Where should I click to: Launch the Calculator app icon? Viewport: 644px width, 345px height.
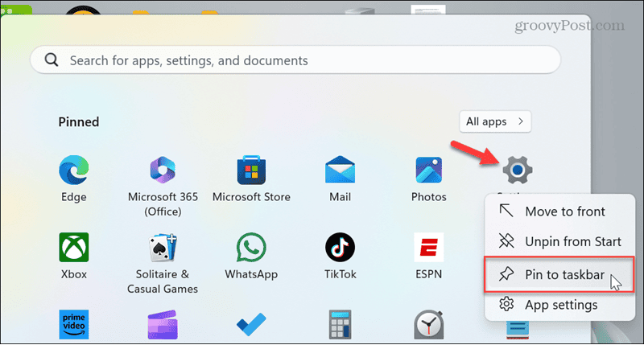click(340, 324)
